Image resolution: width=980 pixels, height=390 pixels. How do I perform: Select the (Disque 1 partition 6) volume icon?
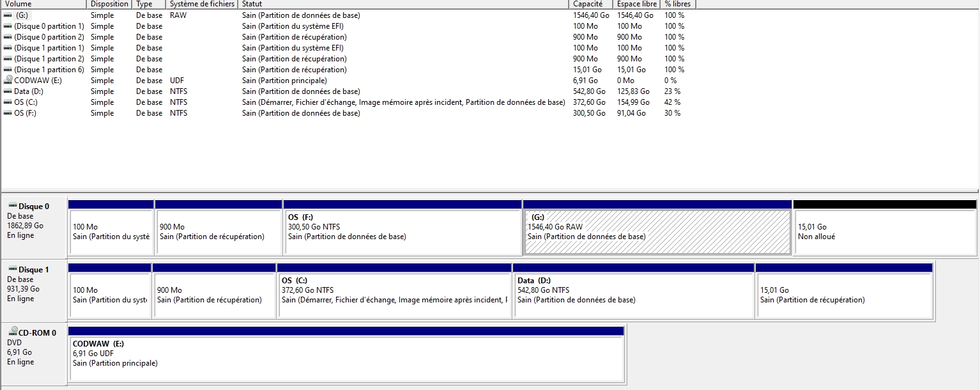click(x=8, y=70)
